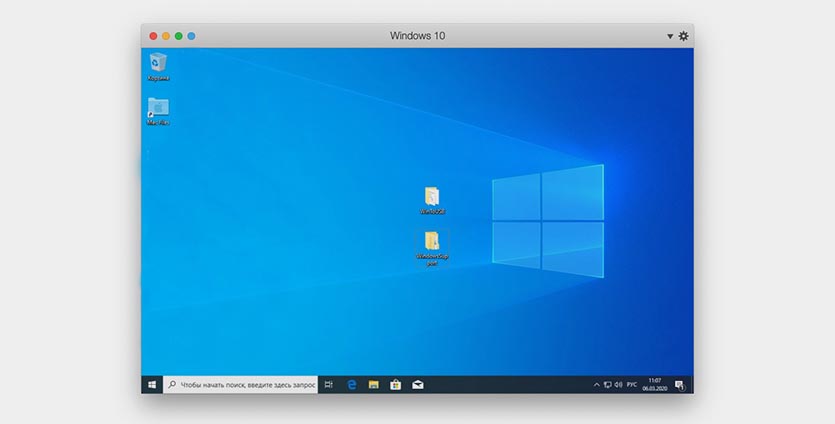
Task: Open the Action Center notifications icon
Action: click(680, 385)
